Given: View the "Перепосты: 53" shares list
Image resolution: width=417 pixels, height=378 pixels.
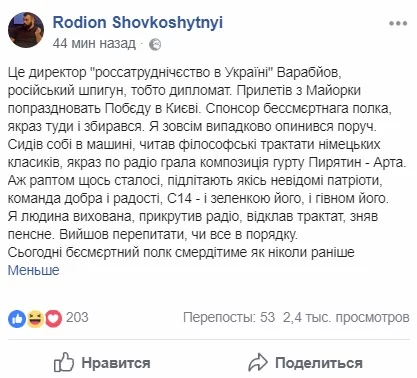Looking at the screenshot, I should (x=229, y=317).
